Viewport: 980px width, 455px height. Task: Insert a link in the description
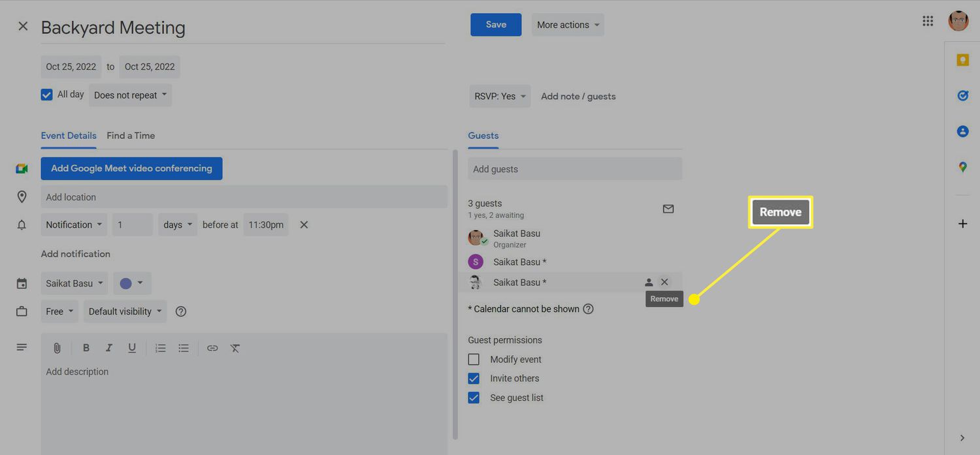pos(212,348)
